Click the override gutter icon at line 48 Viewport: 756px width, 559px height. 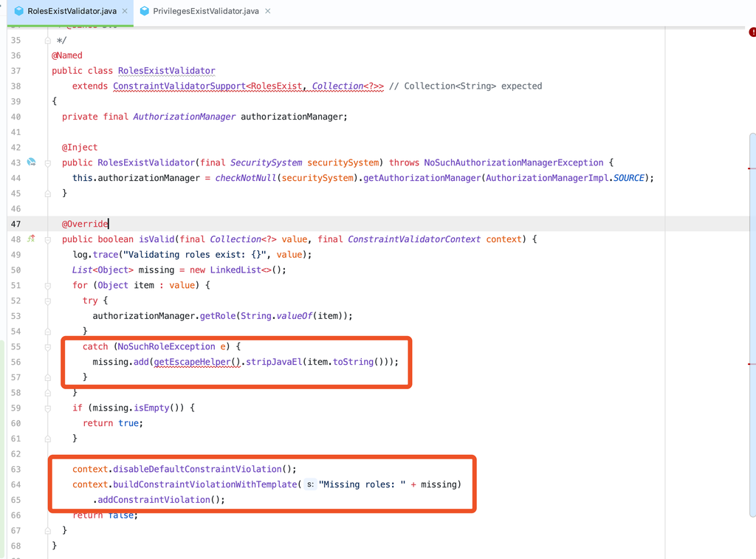32,239
